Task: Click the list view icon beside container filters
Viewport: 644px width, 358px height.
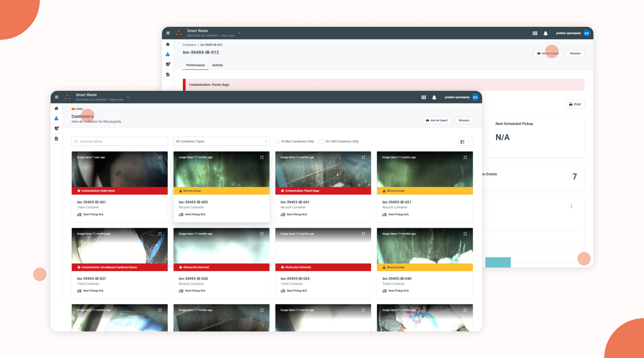Action: click(x=462, y=141)
